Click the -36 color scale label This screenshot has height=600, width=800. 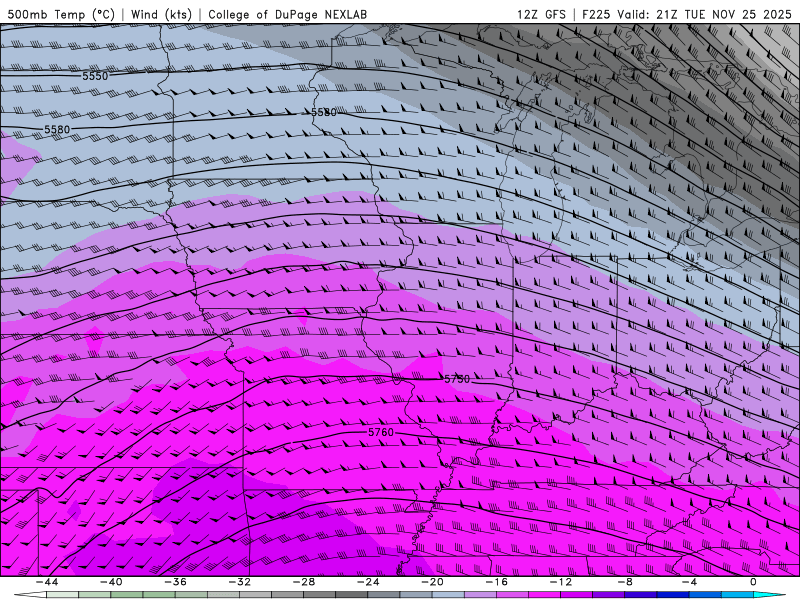[176, 582]
